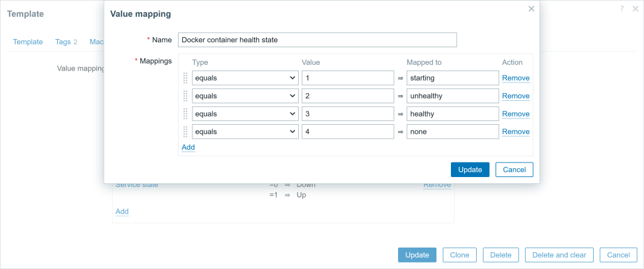Remove the 'none' mapping row

[x=516, y=132]
